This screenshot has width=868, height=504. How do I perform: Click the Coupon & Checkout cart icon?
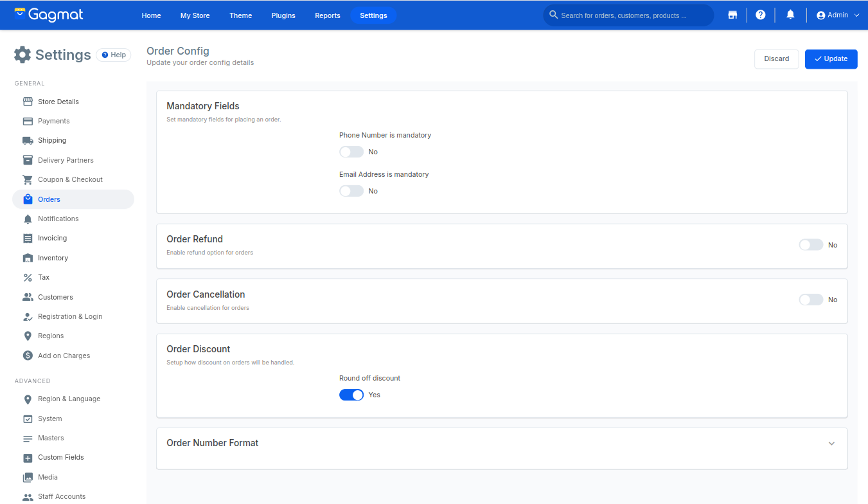[x=28, y=179]
